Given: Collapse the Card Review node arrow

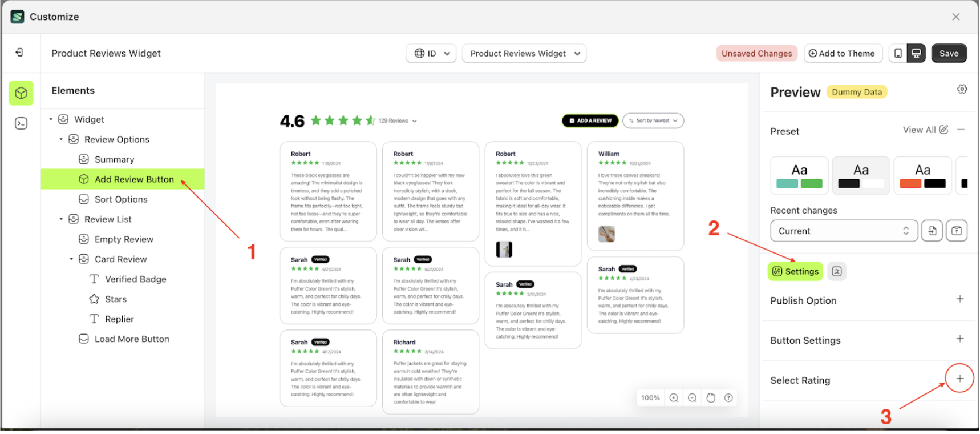Looking at the screenshot, I should [x=71, y=259].
